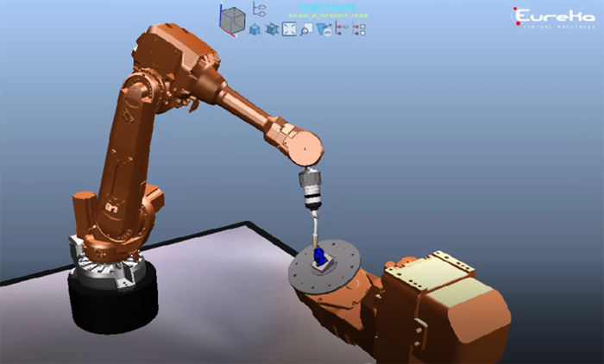The height and width of the screenshot is (364, 604).
Task: Activate the magnifier zoom window icon
Action: (306, 29)
